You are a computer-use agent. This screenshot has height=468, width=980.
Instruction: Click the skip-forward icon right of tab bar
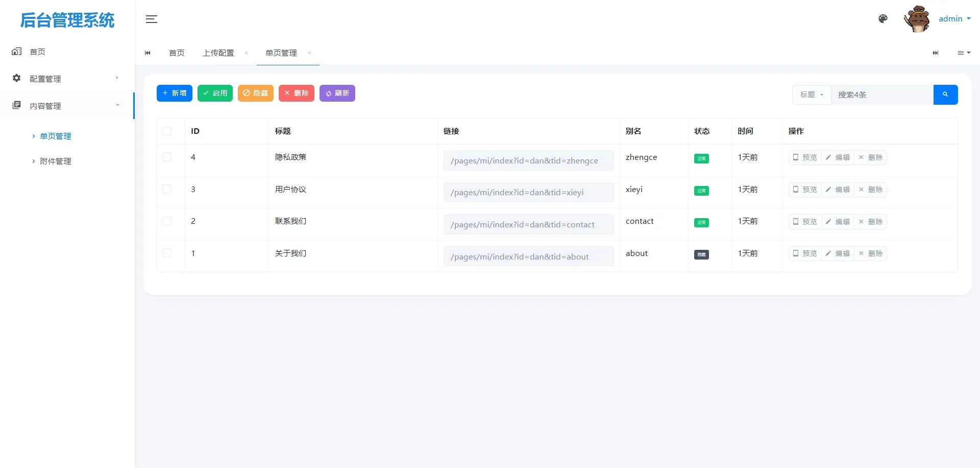point(936,53)
